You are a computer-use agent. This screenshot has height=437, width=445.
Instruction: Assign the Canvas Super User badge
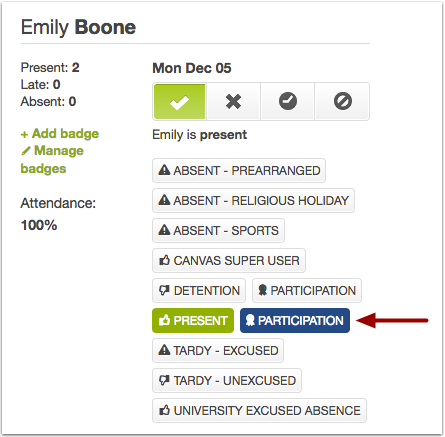(x=229, y=260)
